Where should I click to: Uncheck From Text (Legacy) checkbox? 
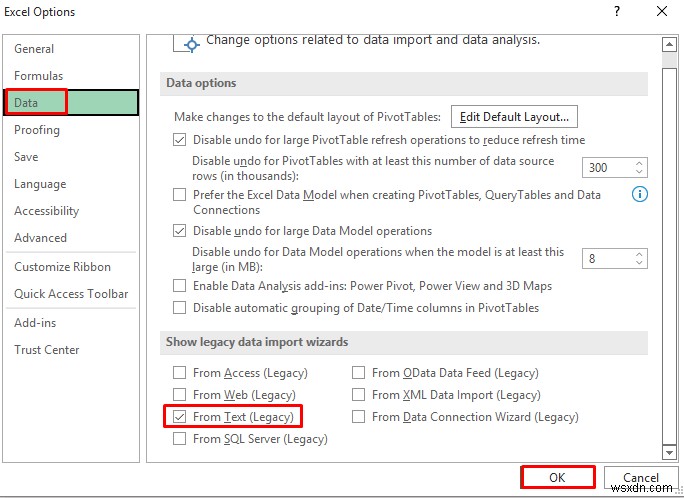[x=180, y=416]
